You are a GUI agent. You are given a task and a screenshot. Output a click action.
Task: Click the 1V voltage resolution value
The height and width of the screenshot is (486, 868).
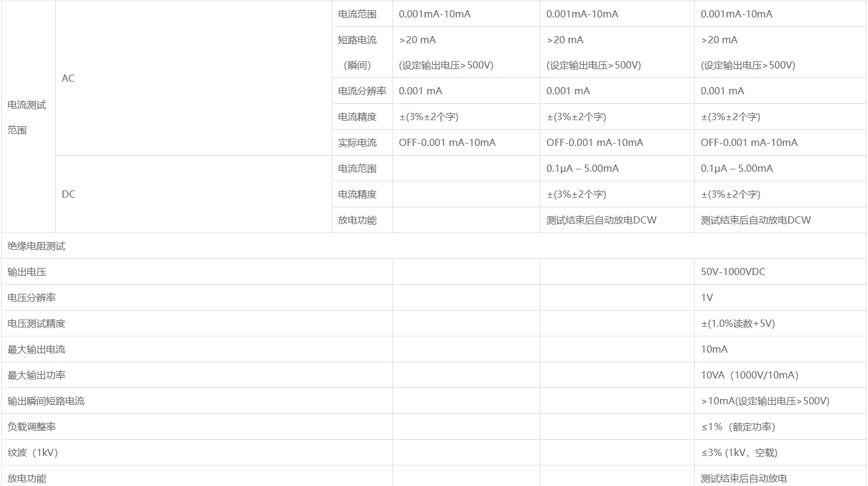click(707, 297)
